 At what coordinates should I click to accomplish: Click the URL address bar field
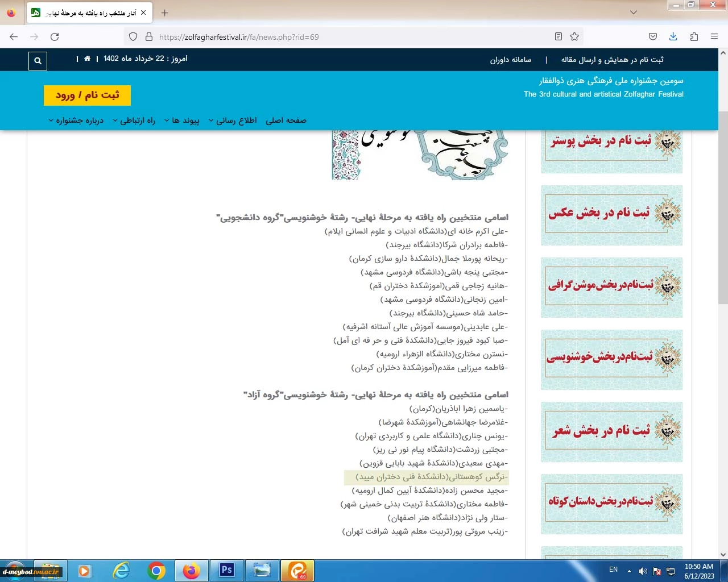click(353, 36)
